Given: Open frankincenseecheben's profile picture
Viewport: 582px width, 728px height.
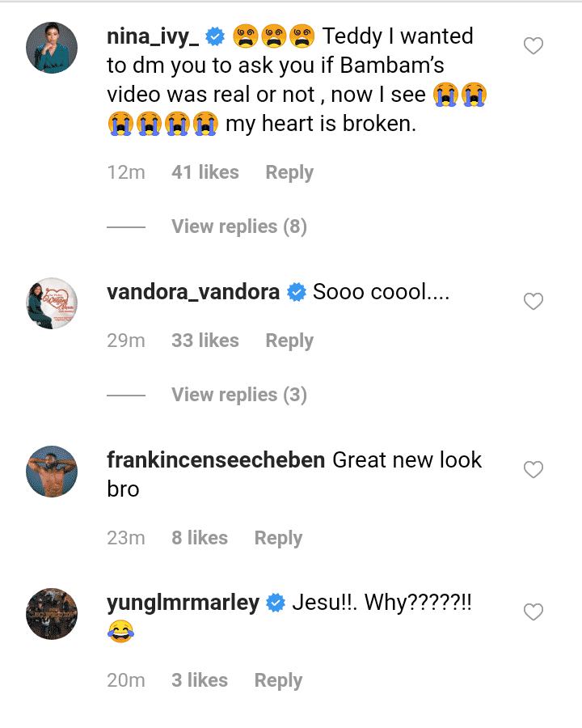Looking at the screenshot, I should [52, 472].
